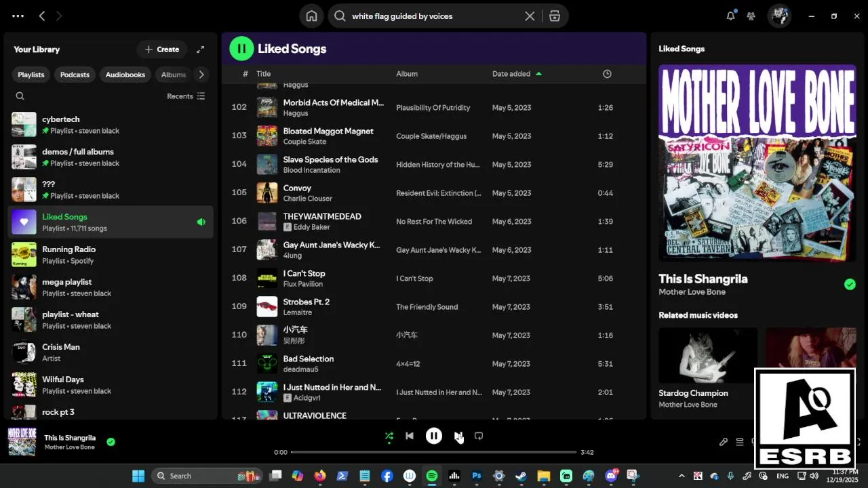Click the large Mother Love Bone cover art
Viewport: 868px width, 488px height.
(x=757, y=163)
